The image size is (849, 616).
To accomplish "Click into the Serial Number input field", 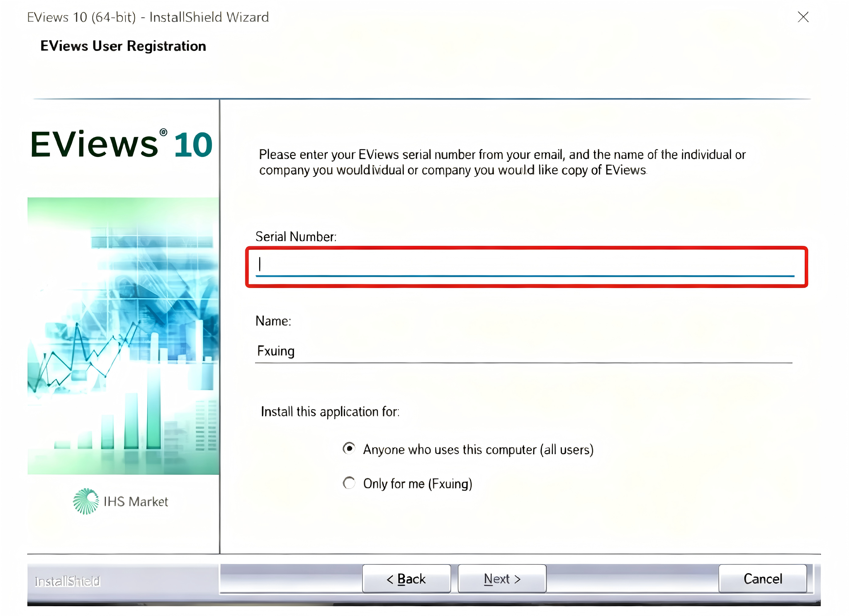I will (526, 266).
